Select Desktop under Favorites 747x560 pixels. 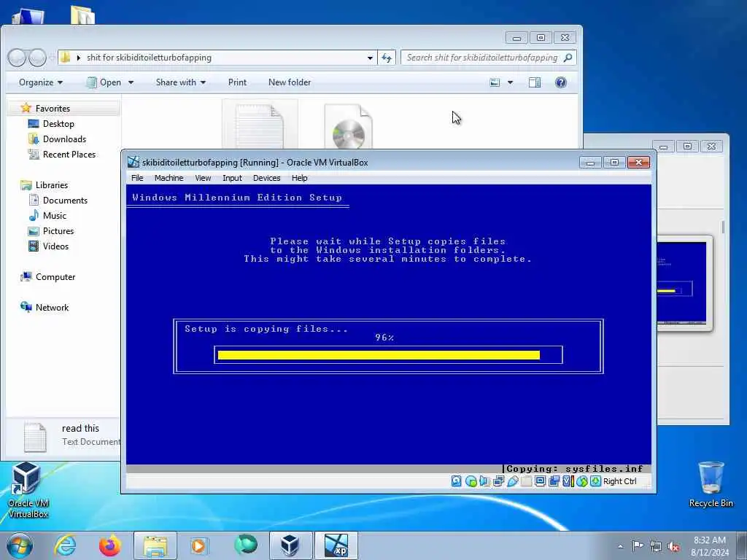tap(58, 124)
